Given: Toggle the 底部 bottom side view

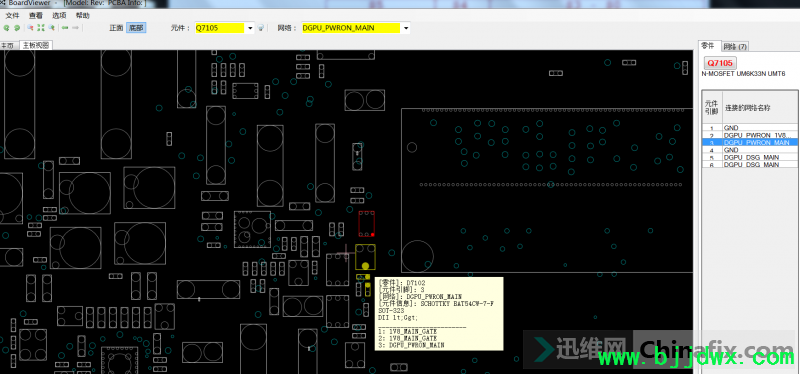Looking at the screenshot, I should [136, 28].
